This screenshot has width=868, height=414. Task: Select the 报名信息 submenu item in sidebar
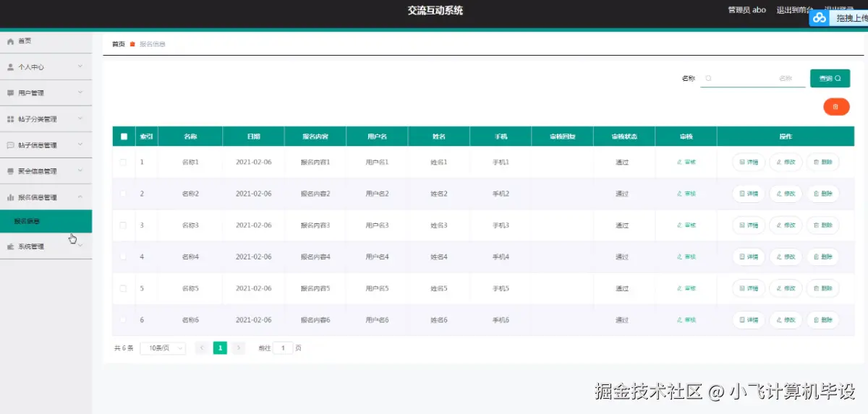click(46, 221)
